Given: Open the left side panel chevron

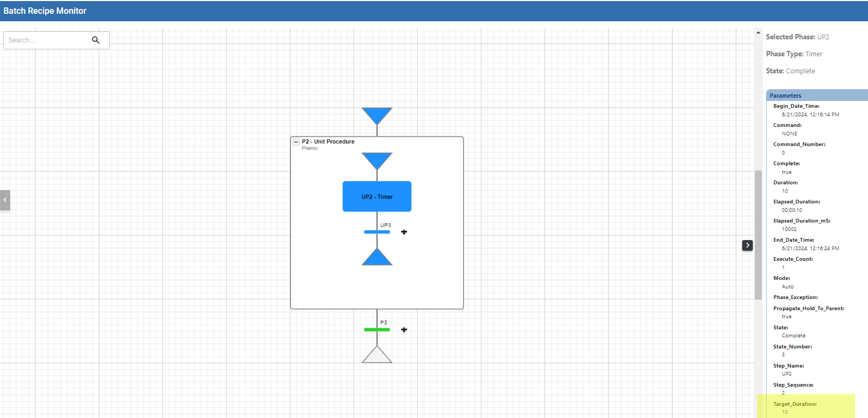Looking at the screenshot, I should coord(5,200).
